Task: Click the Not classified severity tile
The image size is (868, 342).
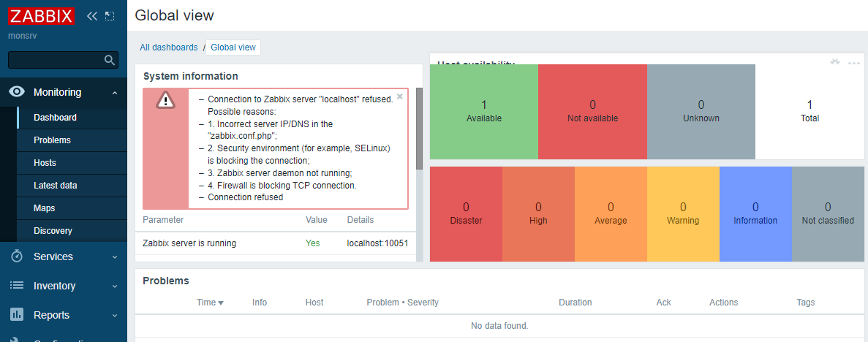Action: (828, 213)
